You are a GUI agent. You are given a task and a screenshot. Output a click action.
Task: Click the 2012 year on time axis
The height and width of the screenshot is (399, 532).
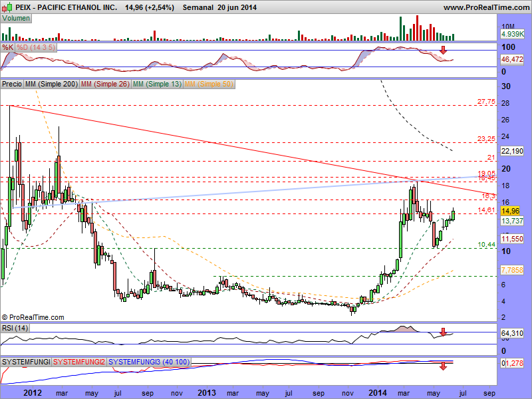tap(33, 393)
